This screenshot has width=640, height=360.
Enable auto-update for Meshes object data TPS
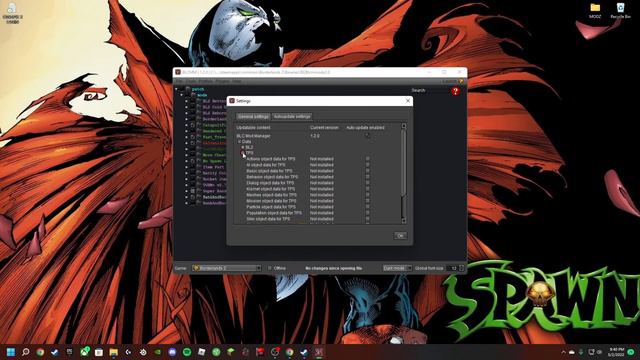pyautogui.click(x=367, y=195)
